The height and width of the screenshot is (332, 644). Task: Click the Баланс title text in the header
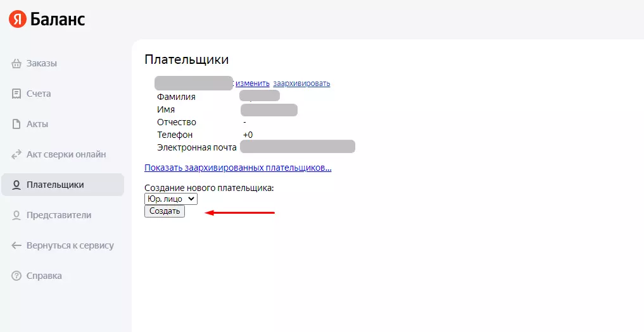coord(58,20)
